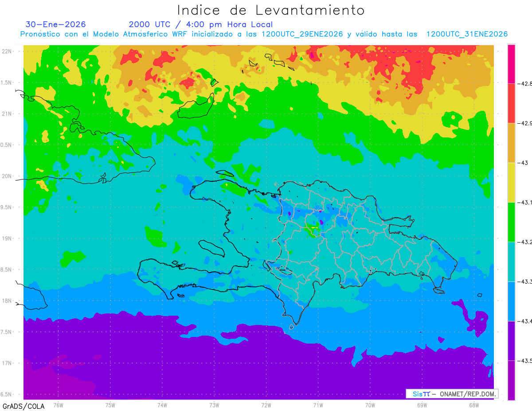The height and width of the screenshot is (411, 532).
Task: Click the '76W' longitude label
Action: coord(58,405)
